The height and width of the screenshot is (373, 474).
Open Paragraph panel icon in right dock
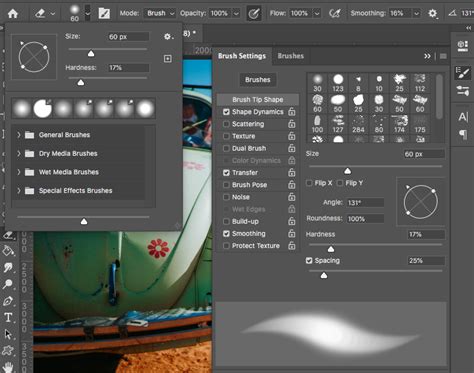(x=463, y=134)
